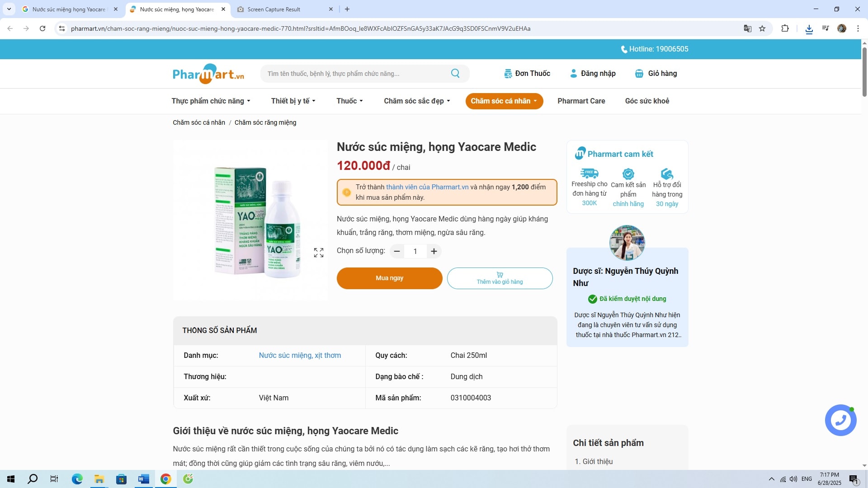Click the quantity input showing 1

415,251
